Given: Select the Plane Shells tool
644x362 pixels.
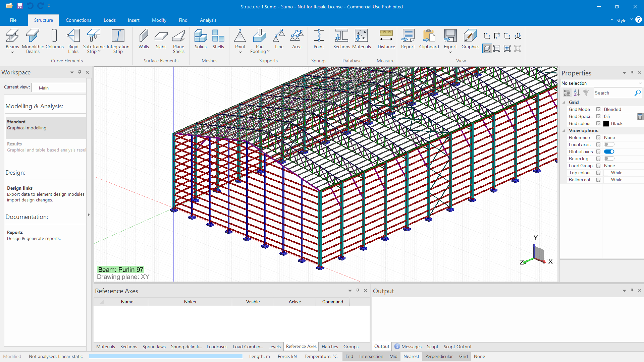Looking at the screenshot, I should coord(179,40).
